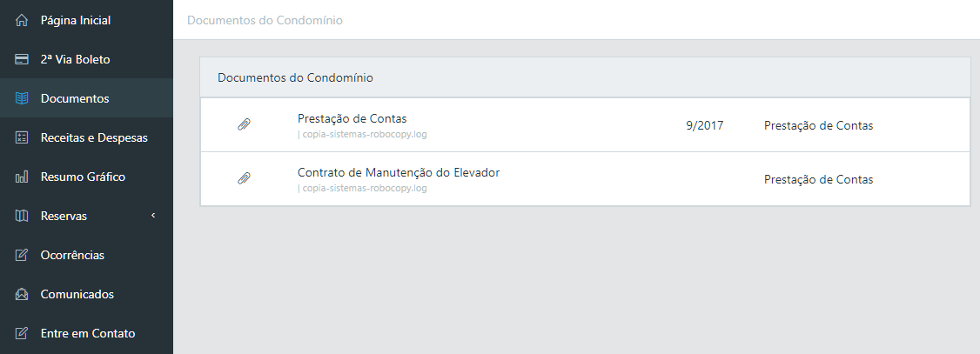Open the elevator contract paperclip attachment
Viewport: 980px width, 354px height.
pos(245,179)
